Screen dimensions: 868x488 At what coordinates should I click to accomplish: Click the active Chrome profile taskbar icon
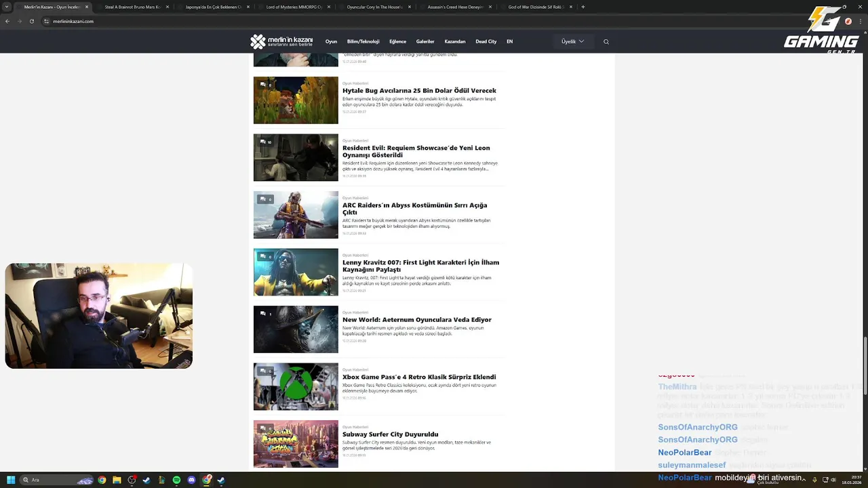206,480
